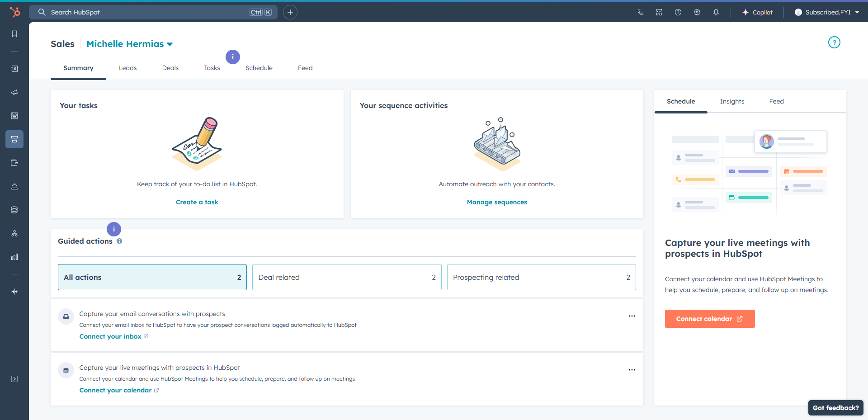Open the top bar help question icon

678,12
